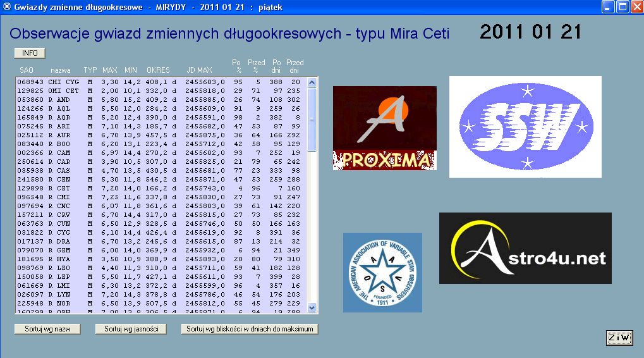Select the R CNC star row
644x358 pixels.
[161, 206]
